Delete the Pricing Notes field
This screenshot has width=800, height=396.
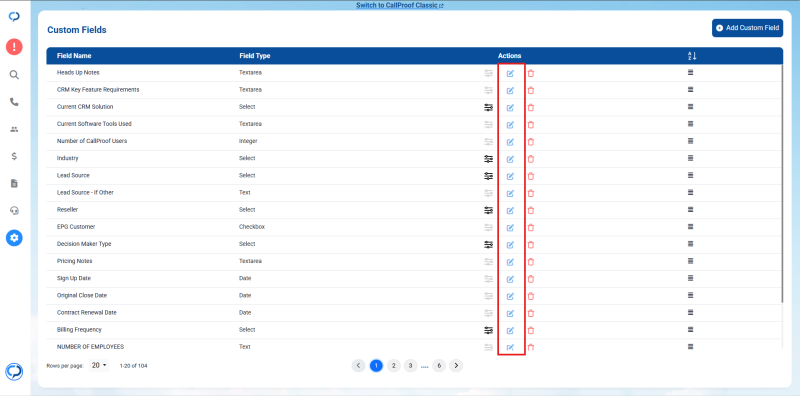coord(531,262)
